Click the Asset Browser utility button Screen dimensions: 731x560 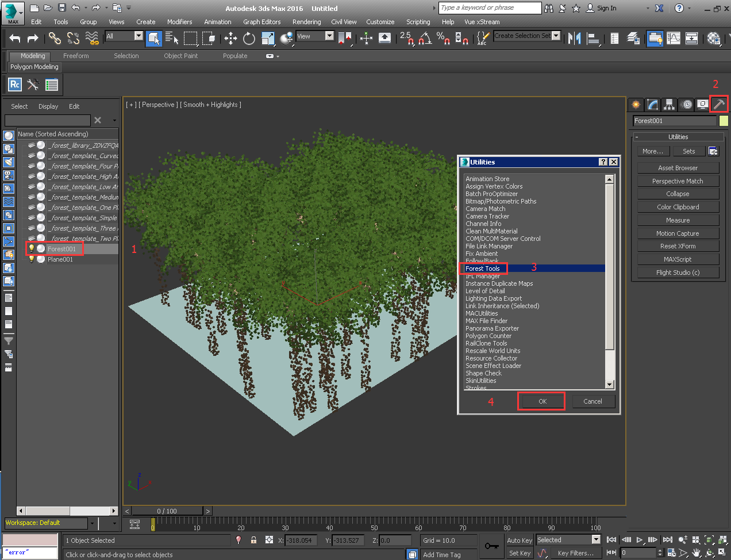tap(678, 168)
